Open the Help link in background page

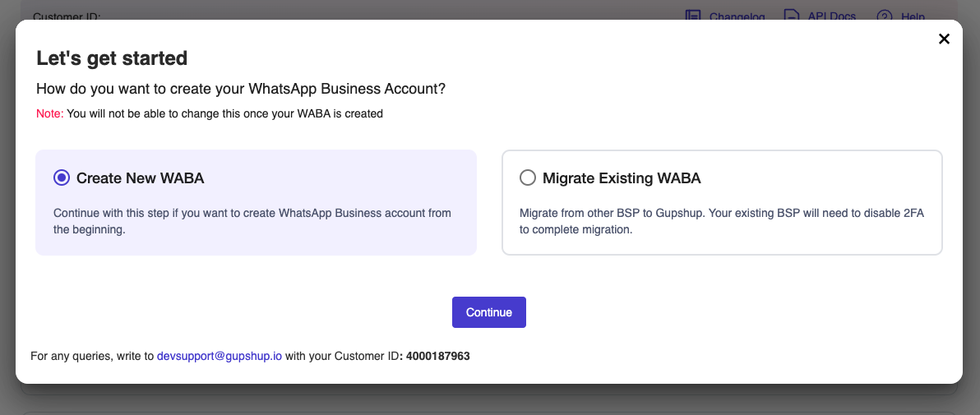click(913, 16)
